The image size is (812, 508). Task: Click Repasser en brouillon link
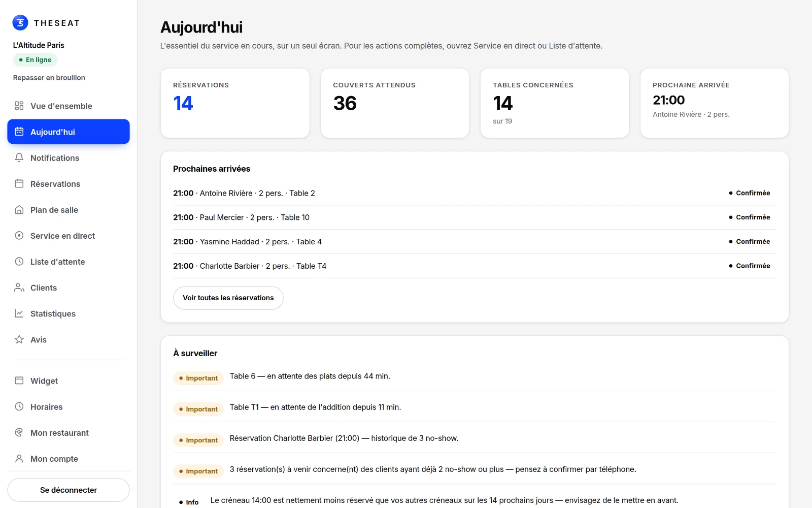(49, 78)
